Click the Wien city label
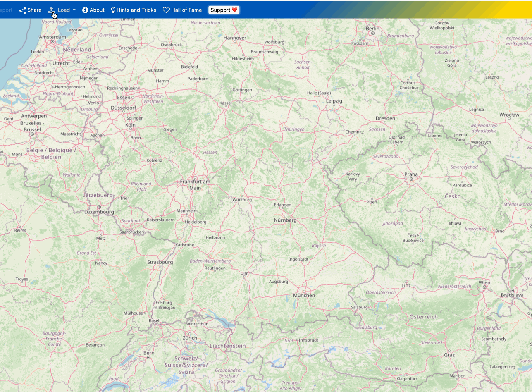 [x=484, y=283]
